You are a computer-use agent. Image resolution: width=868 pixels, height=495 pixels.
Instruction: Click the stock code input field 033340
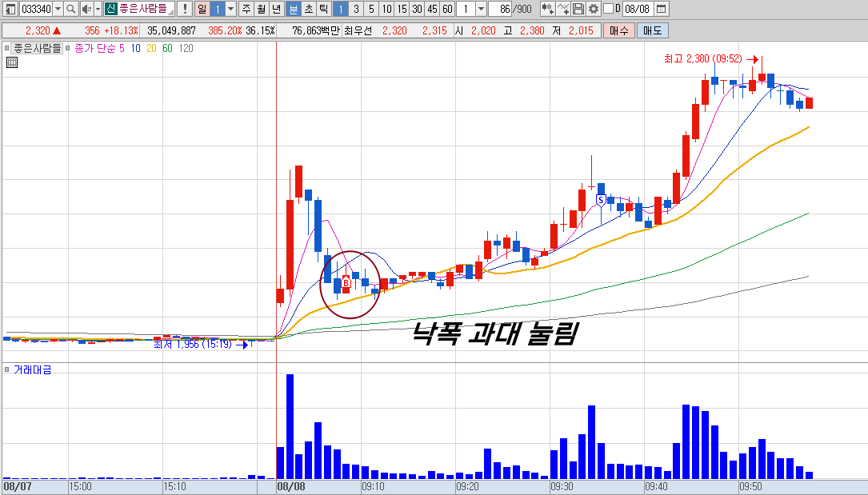[36, 9]
